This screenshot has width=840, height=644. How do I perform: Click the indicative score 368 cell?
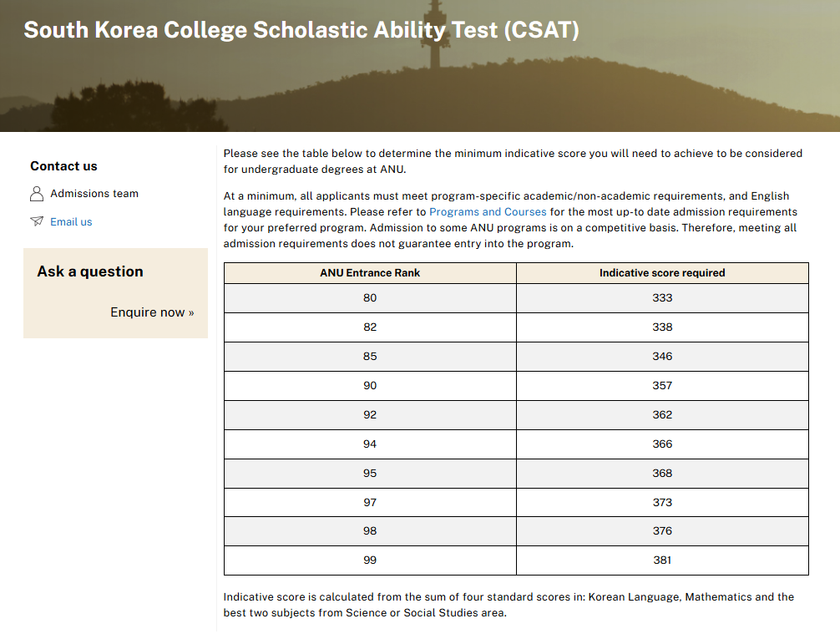click(662, 474)
